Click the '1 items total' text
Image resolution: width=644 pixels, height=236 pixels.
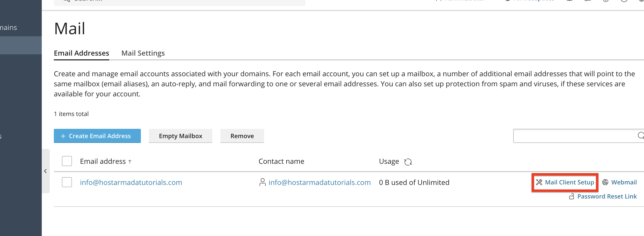point(71,114)
